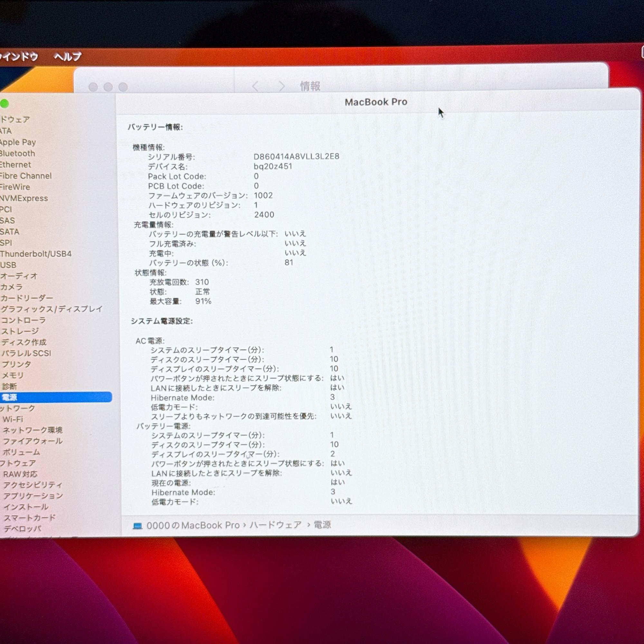Select アプリケーション in software section
This screenshot has width=644, height=644.
coord(33,496)
